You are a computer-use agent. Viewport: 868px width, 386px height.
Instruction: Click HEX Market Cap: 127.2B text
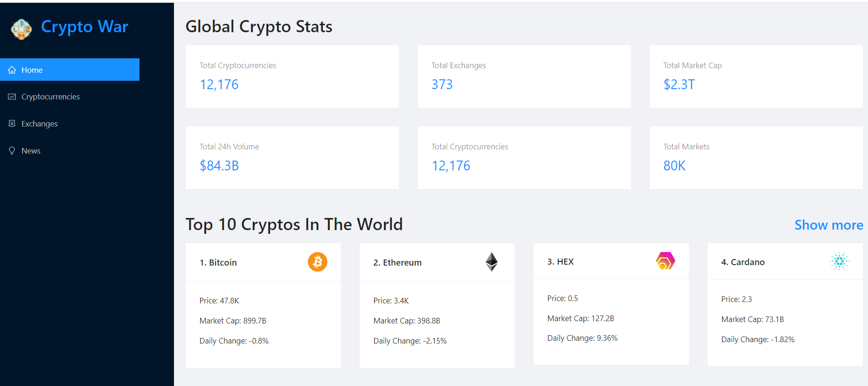[581, 318]
